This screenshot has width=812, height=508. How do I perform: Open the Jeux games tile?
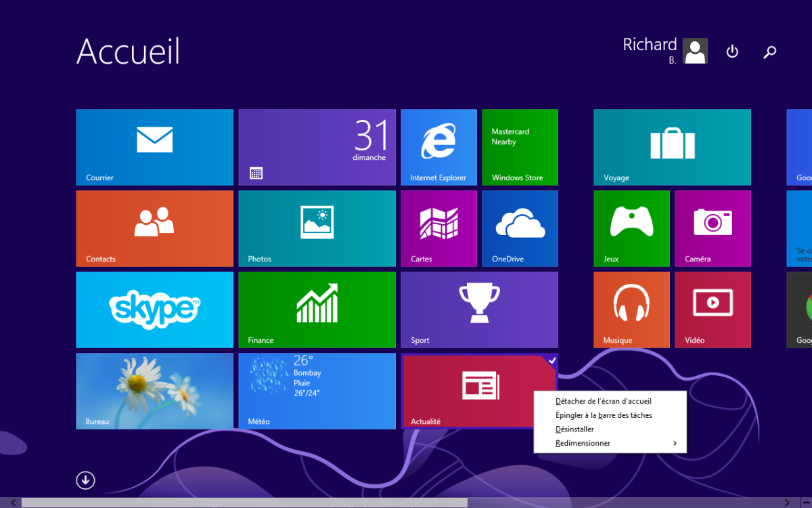click(x=632, y=228)
